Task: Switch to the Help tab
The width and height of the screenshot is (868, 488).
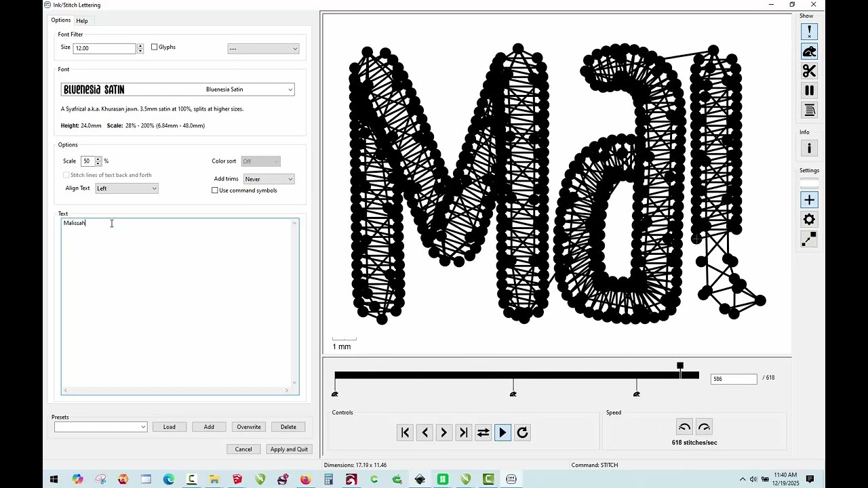Action: tap(82, 21)
